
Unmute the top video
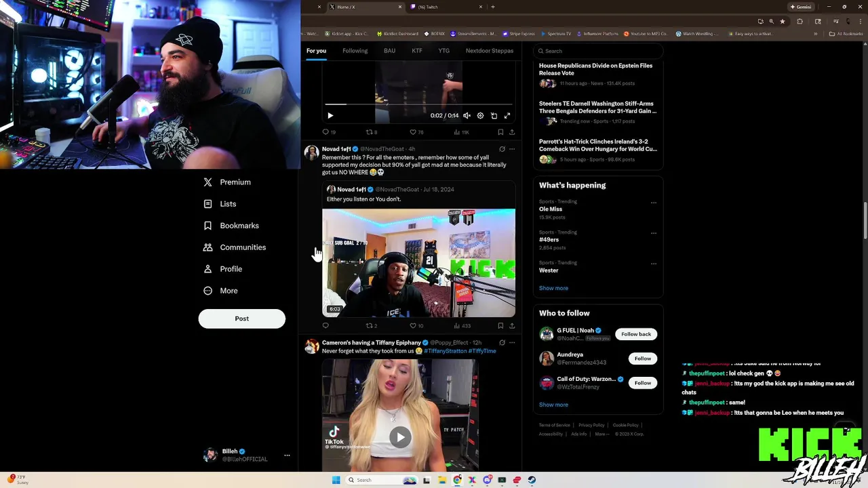[x=467, y=116]
